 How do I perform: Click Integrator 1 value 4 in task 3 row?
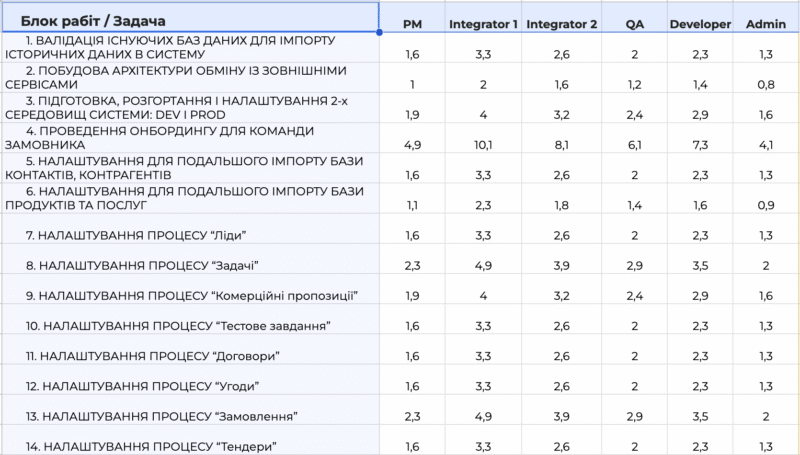[x=483, y=115]
